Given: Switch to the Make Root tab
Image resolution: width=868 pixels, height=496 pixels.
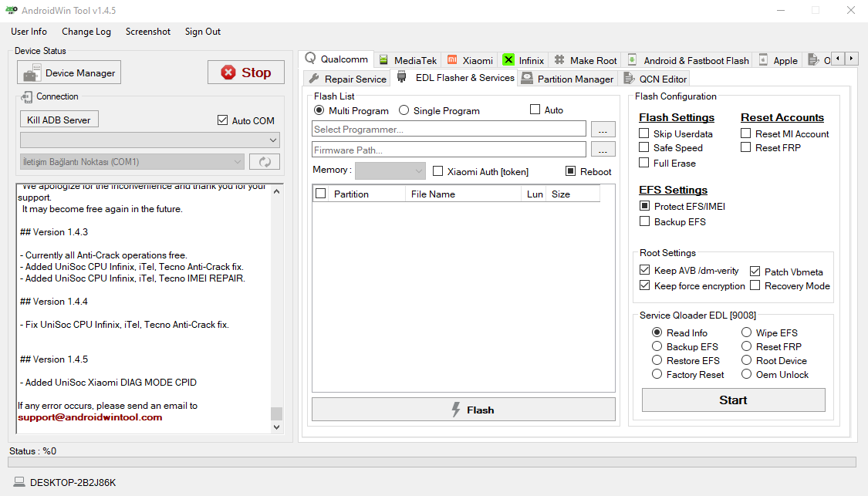Looking at the screenshot, I should tap(585, 59).
